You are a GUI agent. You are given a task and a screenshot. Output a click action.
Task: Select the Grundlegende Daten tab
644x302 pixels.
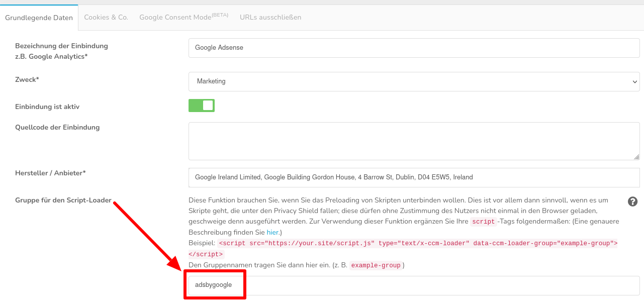pos(39,18)
